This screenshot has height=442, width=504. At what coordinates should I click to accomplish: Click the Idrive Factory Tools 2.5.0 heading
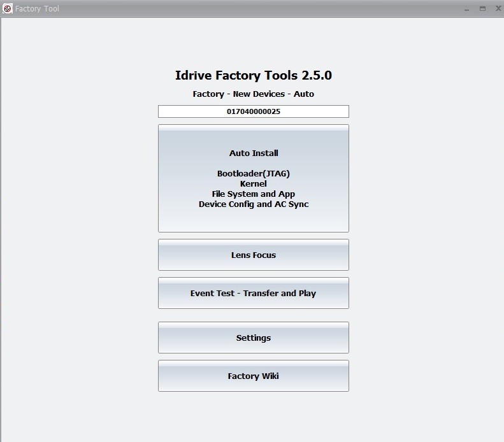[254, 76]
